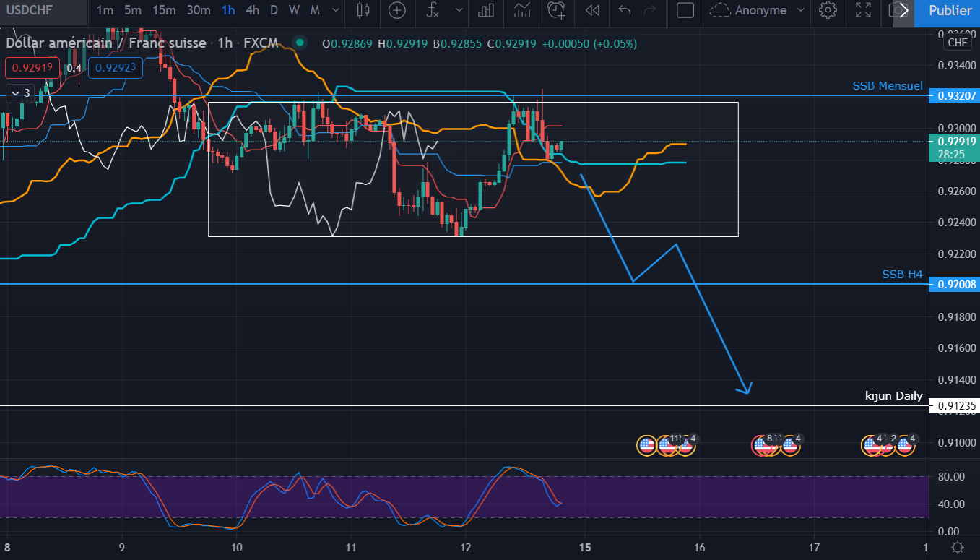Create an alert with the alarm clock icon

point(556,11)
